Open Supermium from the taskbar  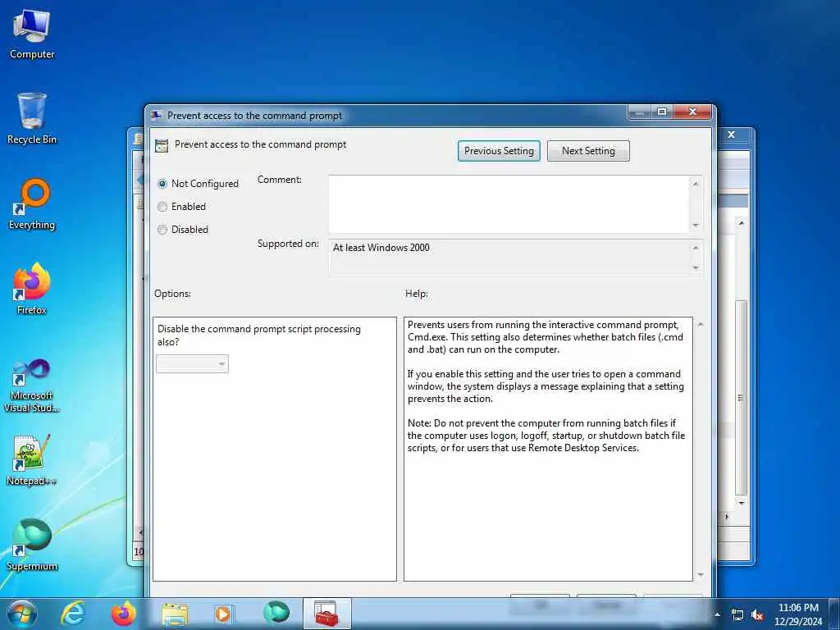coord(276,614)
